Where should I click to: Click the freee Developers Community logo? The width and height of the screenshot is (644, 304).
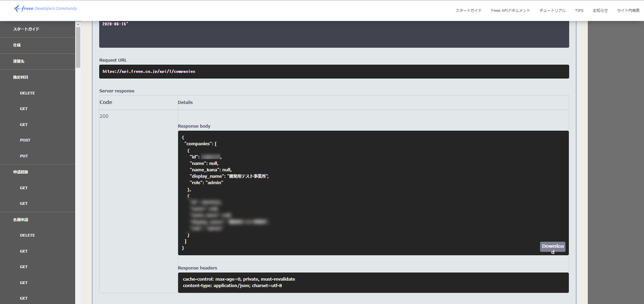click(46, 9)
